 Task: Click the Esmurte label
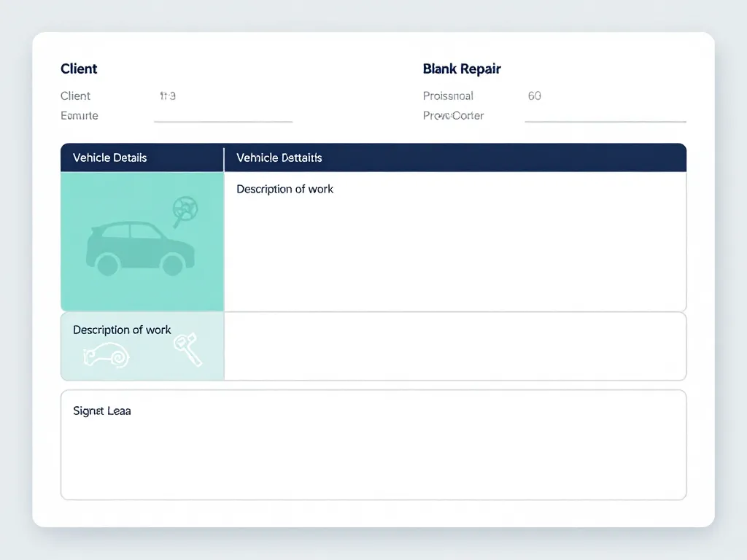[x=80, y=115]
